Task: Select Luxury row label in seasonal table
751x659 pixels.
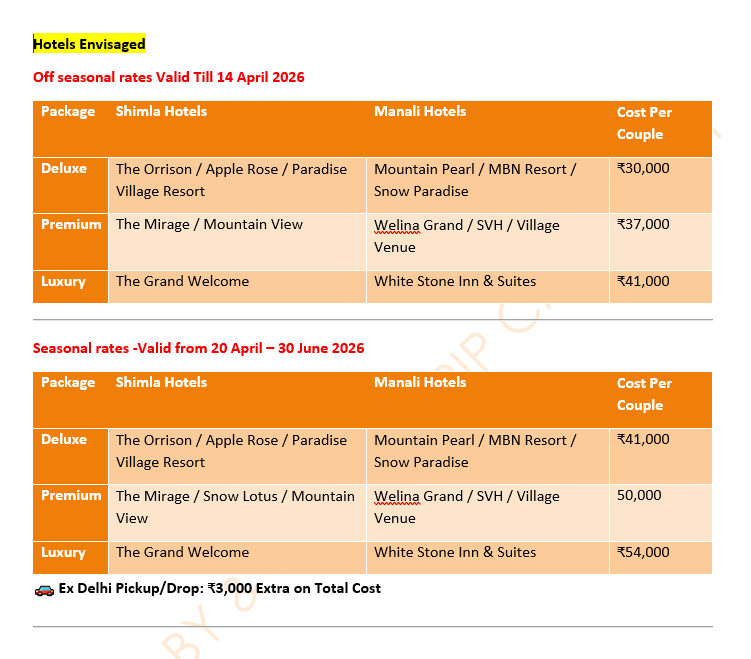Action: coord(63,552)
